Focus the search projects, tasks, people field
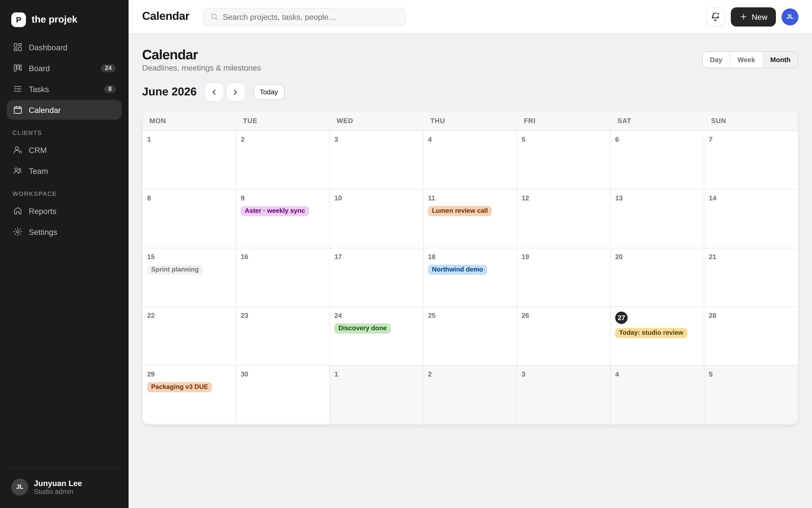This screenshot has height=508, width=812. coord(304,17)
